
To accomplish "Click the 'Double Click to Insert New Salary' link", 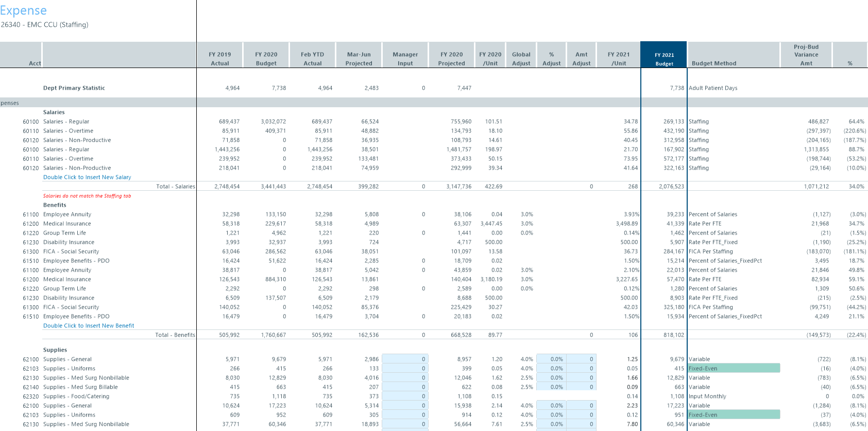I will coord(87,177).
